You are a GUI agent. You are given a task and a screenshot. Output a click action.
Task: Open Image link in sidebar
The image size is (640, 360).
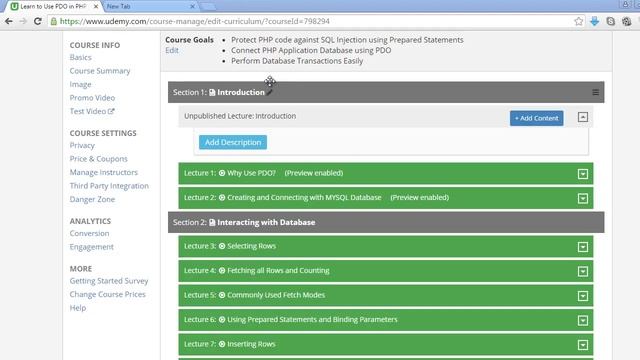(x=80, y=84)
